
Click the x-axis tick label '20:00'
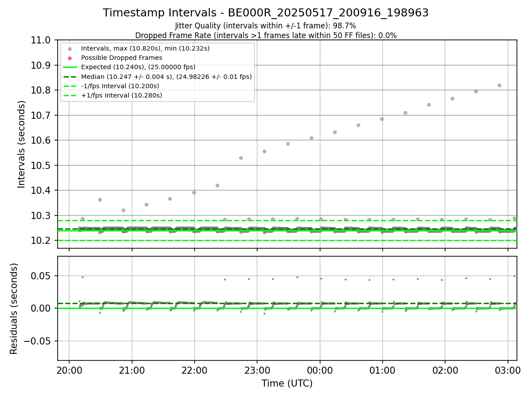69,370
